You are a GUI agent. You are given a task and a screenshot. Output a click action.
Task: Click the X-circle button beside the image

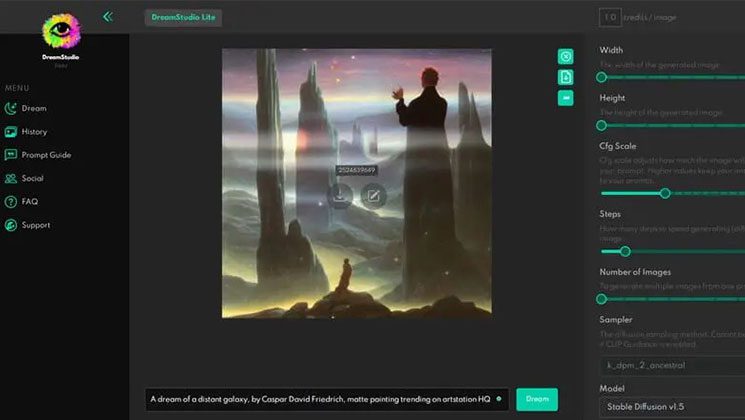[565, 57]
